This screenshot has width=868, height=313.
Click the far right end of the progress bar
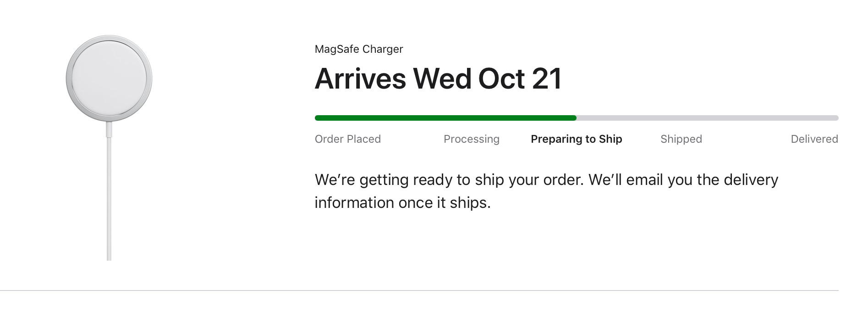[836, 118]
